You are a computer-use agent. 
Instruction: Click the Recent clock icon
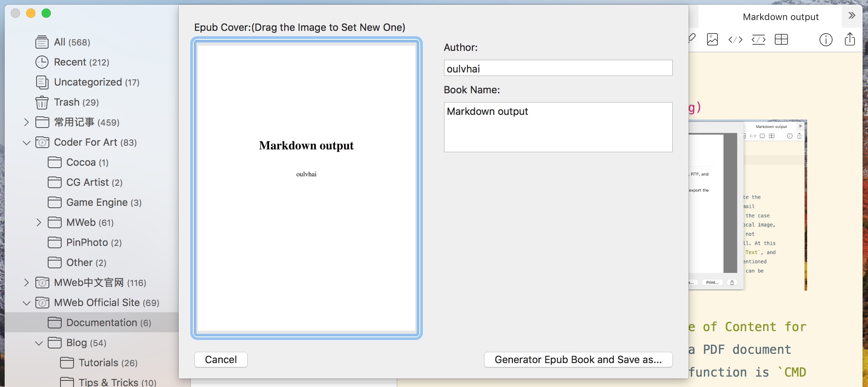pyautogui.click(x=42, y=62)
